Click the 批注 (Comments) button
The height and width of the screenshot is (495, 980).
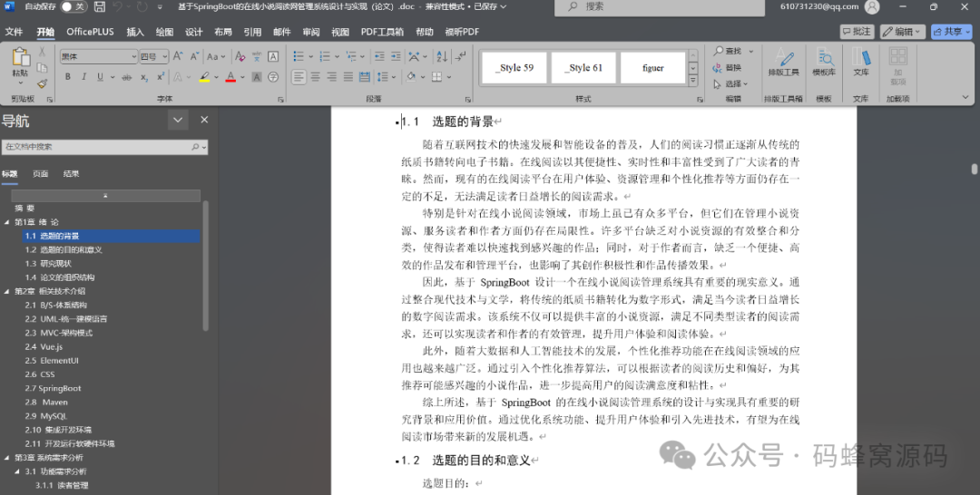857,31
